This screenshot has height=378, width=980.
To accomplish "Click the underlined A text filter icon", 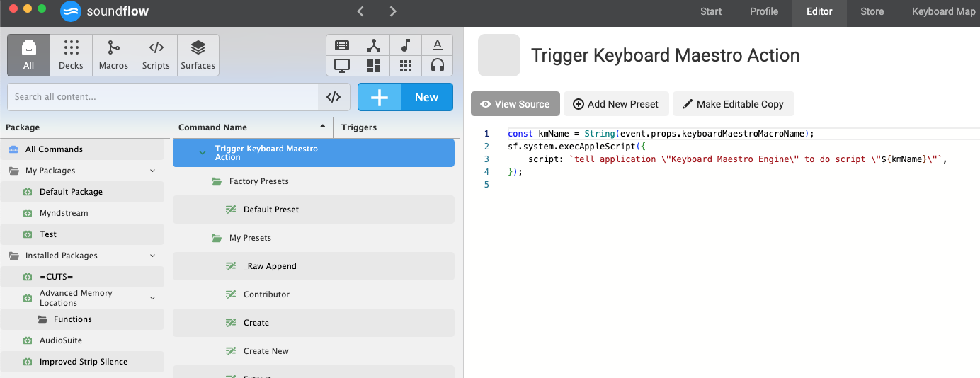I will (438, 45).
